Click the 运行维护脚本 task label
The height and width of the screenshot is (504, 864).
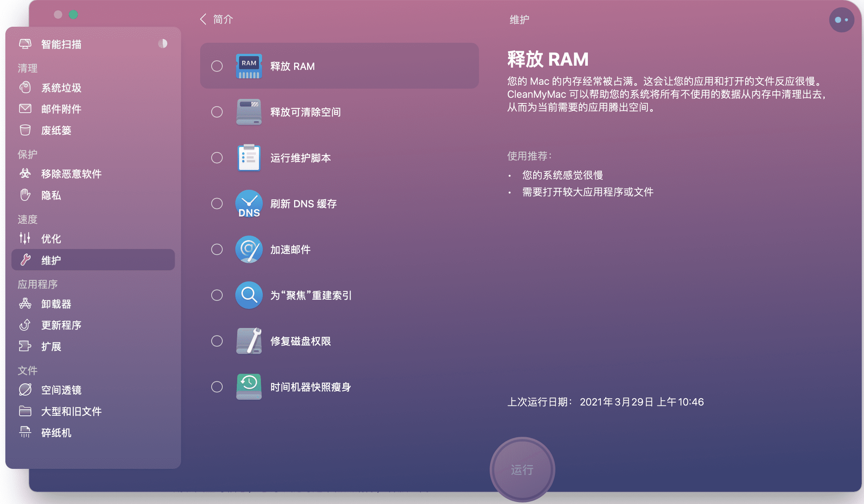click(x=301, y=158)
